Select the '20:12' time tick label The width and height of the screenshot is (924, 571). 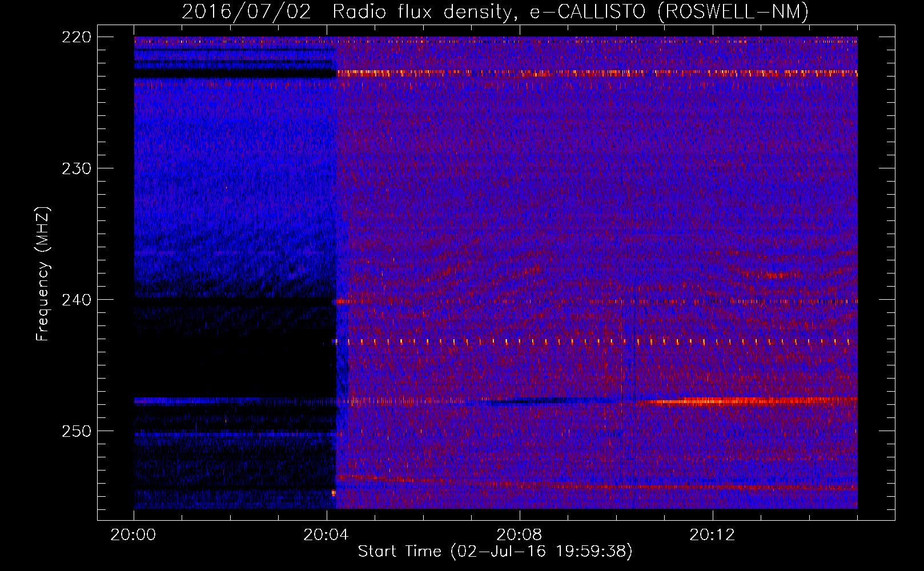[x=712, y=535]
